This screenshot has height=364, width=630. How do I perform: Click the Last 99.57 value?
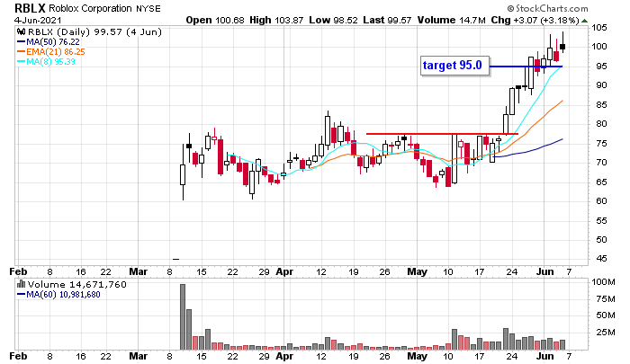click(387, 20)
